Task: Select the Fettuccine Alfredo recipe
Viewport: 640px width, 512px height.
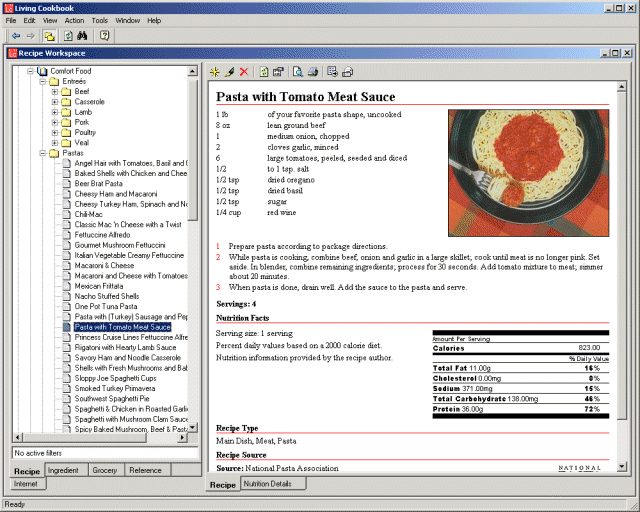Action: pyautogui.click(x=102, y=235)
